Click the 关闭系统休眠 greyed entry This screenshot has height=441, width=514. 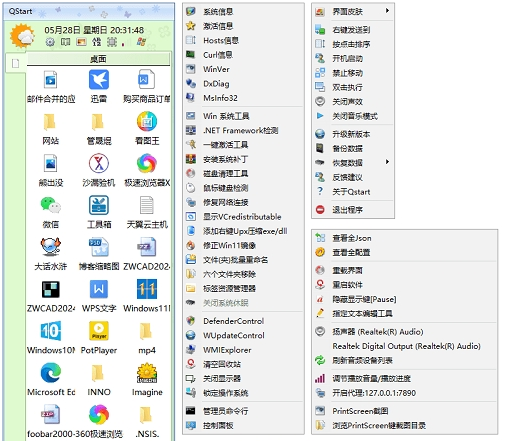click(243, 303)
